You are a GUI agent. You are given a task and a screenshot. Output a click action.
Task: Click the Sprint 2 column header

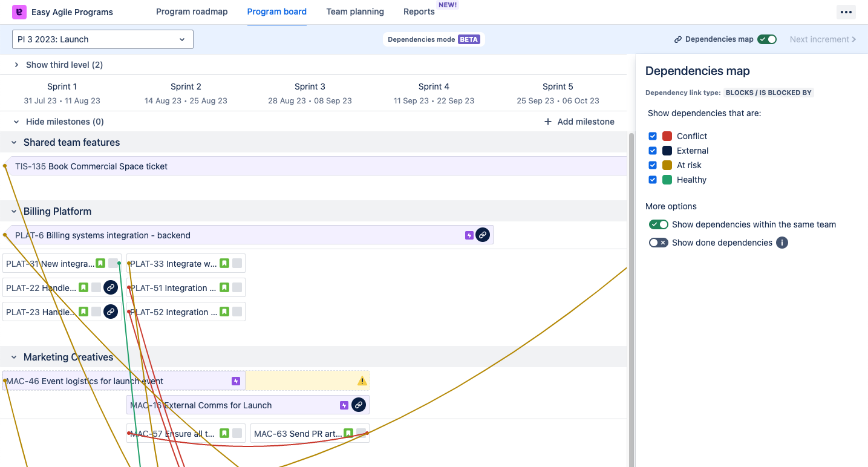(x=186, y=93)
